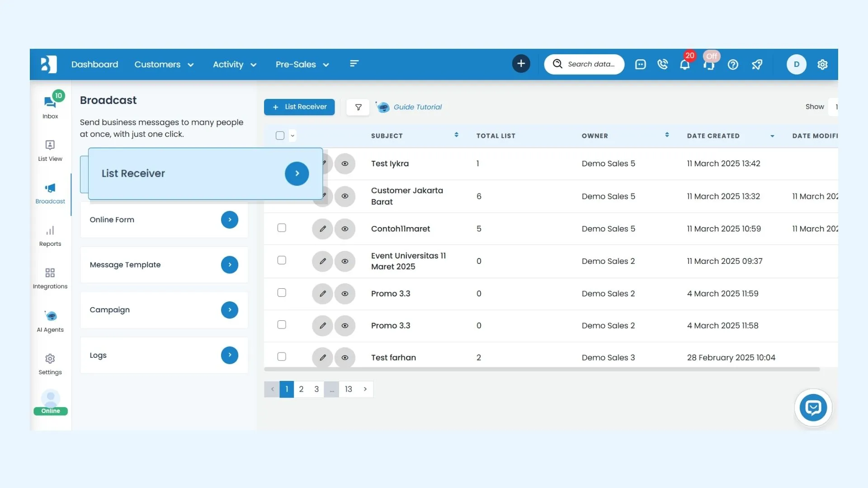This screenshot has height=488, width=868.
Task: Edit the Contoh11maret row with pencil icon
Action: 322,229
